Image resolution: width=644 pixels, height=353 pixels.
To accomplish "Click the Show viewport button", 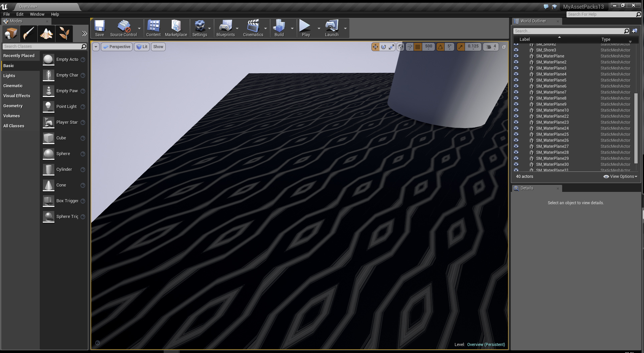I will click(x=158, y=47).
